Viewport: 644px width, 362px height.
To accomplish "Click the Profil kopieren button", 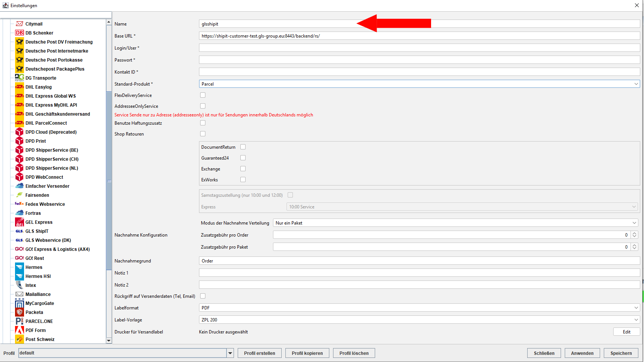I will coord(307,353).
